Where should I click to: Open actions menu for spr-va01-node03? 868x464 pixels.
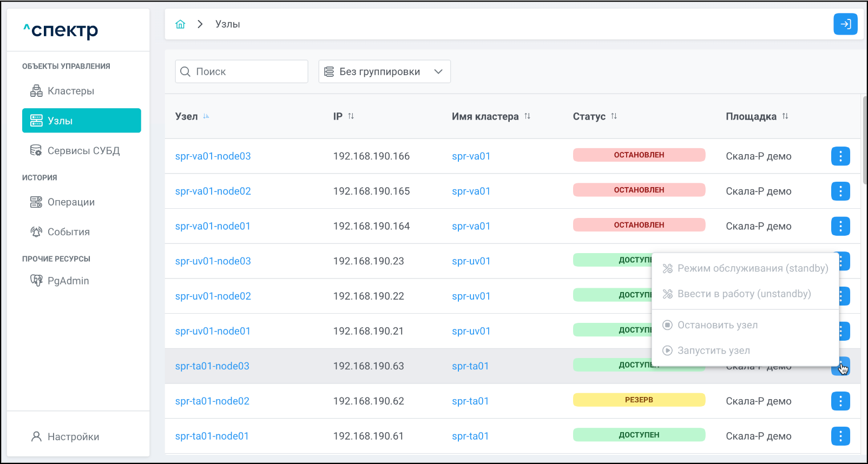[840, 156]
